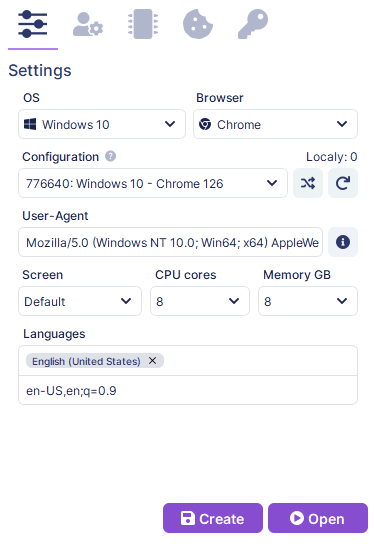Expand the Configuration dropdown list
The image size is (374, 544).
coord(153,183)
